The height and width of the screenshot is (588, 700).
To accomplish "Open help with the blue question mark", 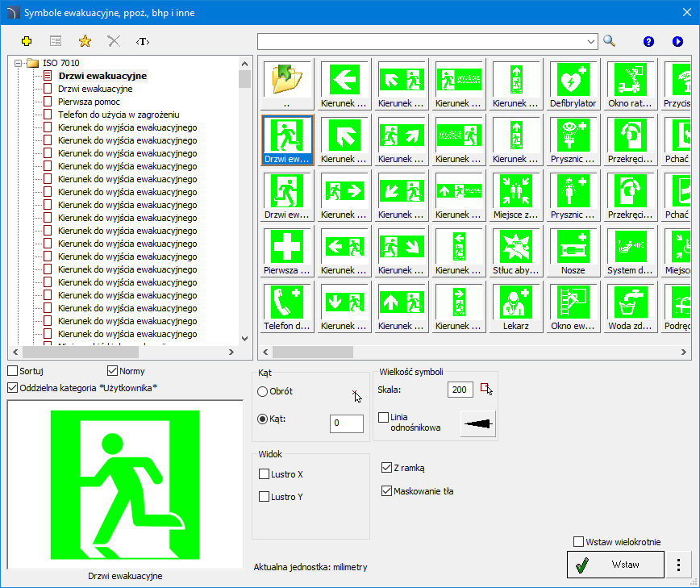I will click(x=648, y=41).
